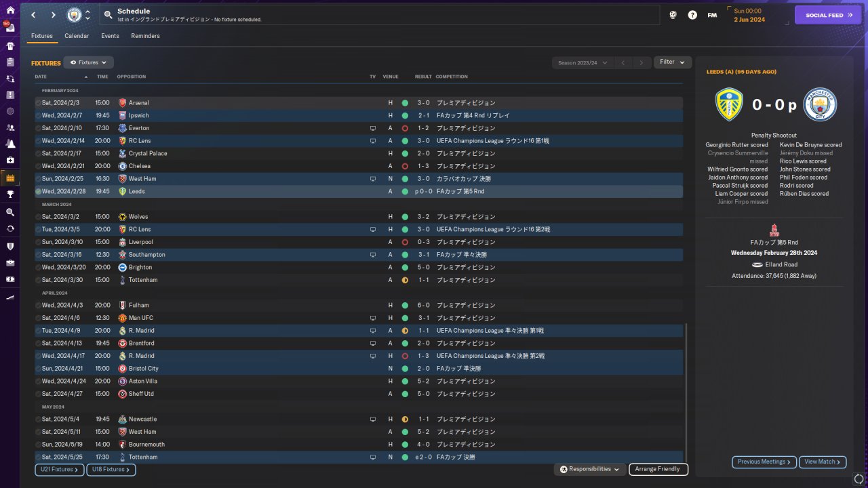Switch to the Fixtures tab

click(42, 36)
